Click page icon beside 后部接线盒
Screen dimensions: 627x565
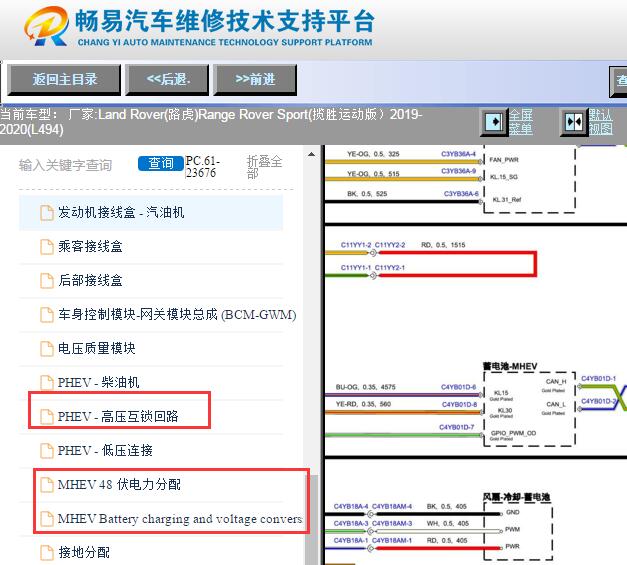pyautogui.click(x=47, y=281)
